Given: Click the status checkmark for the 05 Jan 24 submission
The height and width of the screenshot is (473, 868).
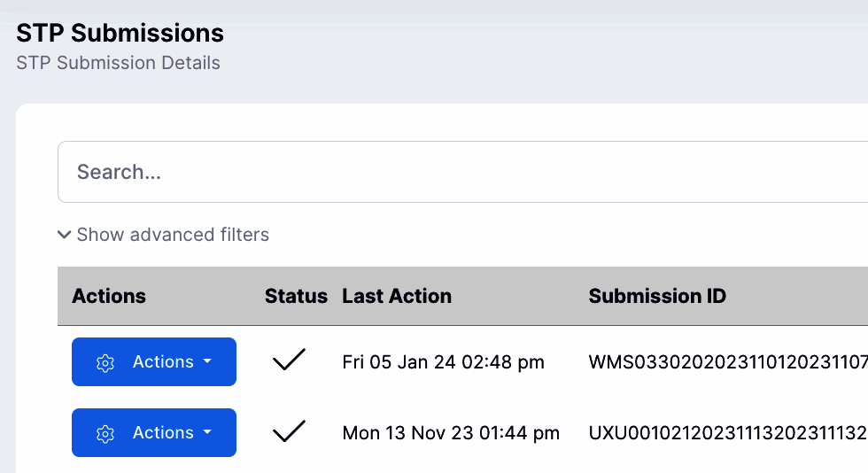Looking at the screenshot, I should click(x=289, y=361).
